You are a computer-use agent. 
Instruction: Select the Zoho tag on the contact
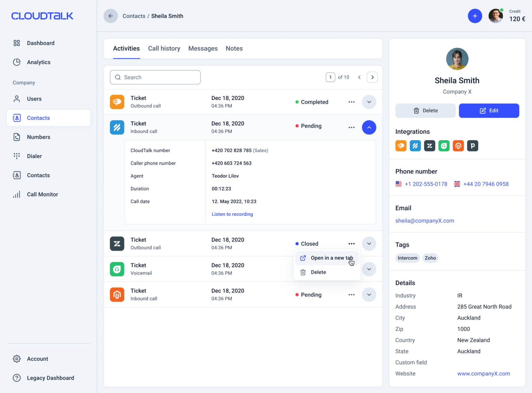click(430, 258)
